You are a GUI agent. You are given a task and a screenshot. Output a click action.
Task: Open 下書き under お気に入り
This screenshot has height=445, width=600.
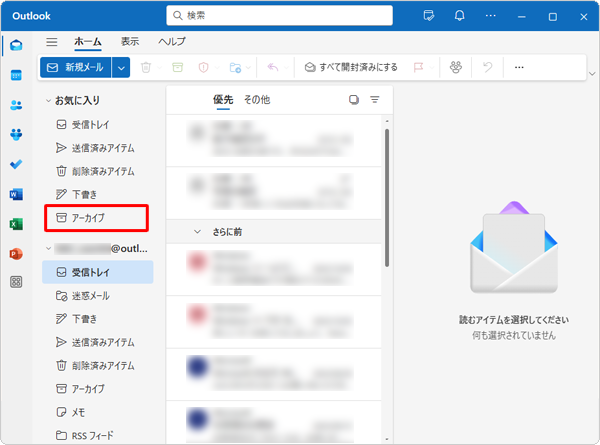pyautogui.click(x=98, y=195)
